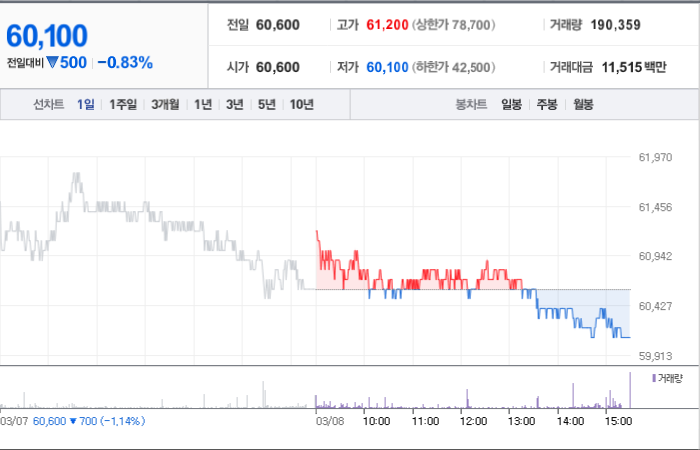Image resolution: width=700 pixels, height=450 pixels.
Task: Click the 03/08 date label
Action: [x=330, y=421]
